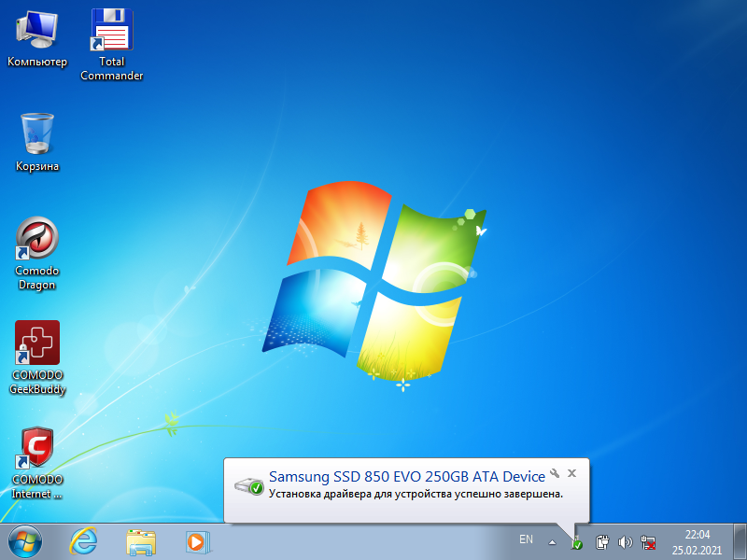This screenshot has width=747, height=560.
Task: Select the Comodo Dragon browser shortcut
Action: [37, 253]
